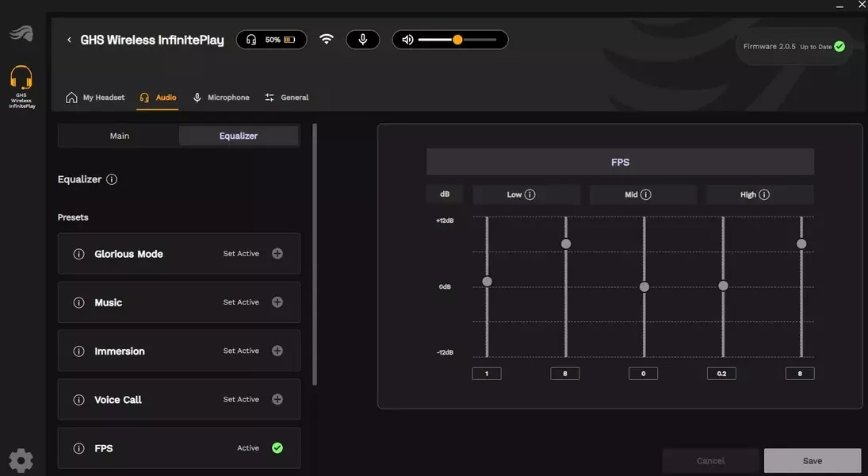This screenshot has height=476, width=868.
Task: Click the info icon next to Equalizer heading
Action: (112, 179)
